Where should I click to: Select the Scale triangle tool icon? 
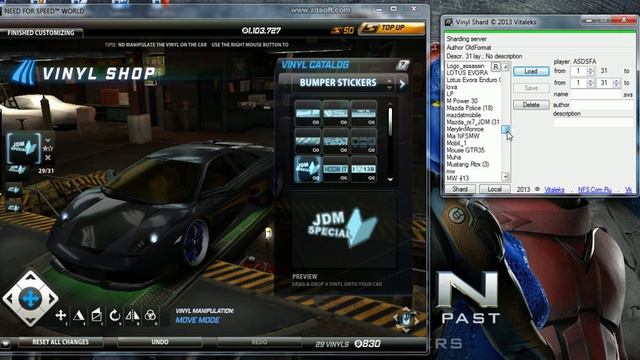(78, 315)
